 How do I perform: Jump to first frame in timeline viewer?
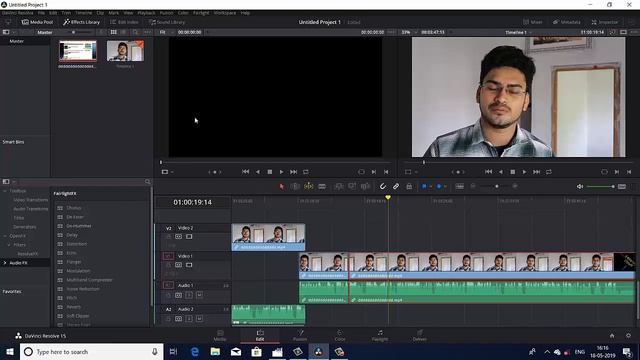[x=489, y=172]
